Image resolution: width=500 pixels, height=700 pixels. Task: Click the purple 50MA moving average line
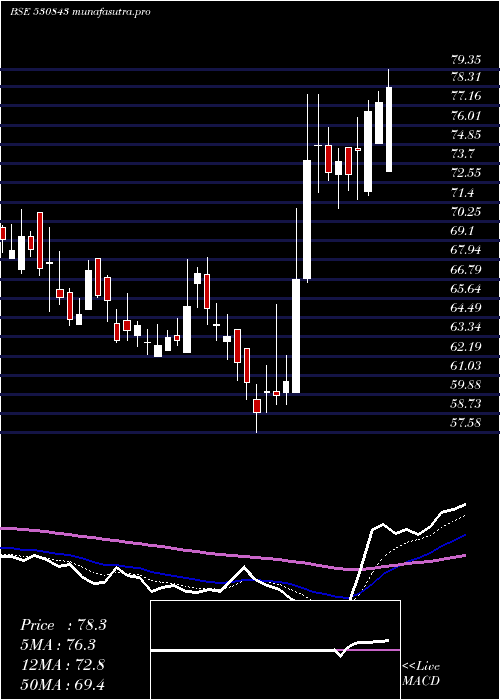click(179, 548)
